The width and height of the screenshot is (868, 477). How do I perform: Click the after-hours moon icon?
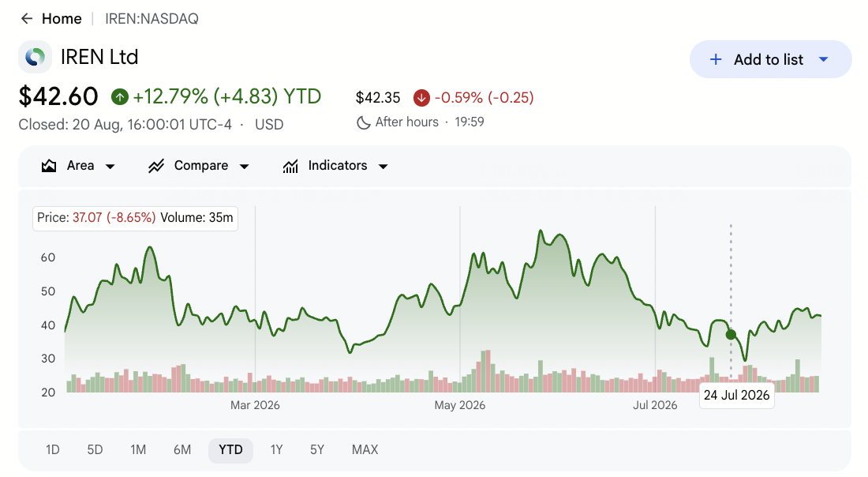click(x=363, y=122)
